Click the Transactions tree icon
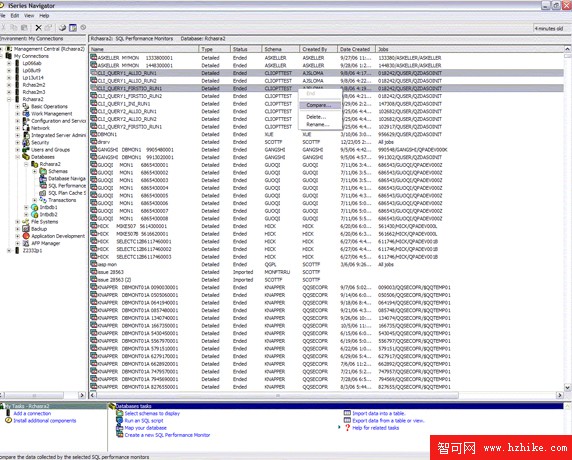Viewport: 572px width, 460px height. tap(43, 200)
